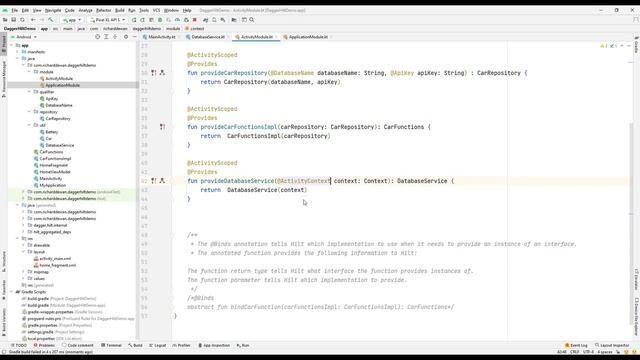This screenshot has height=360, width=640.
Task: Open the Build tool window button
Action: (x=136, y=345)
